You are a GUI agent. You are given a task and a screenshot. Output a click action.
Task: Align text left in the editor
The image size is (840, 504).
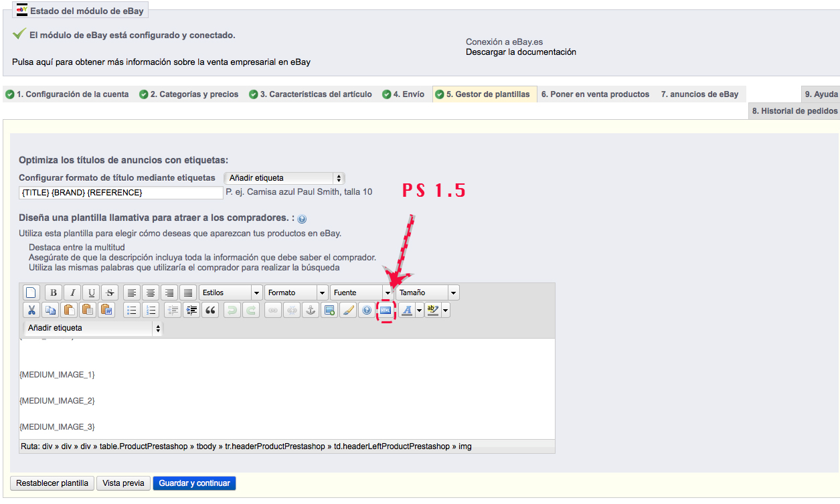point(133,292)
